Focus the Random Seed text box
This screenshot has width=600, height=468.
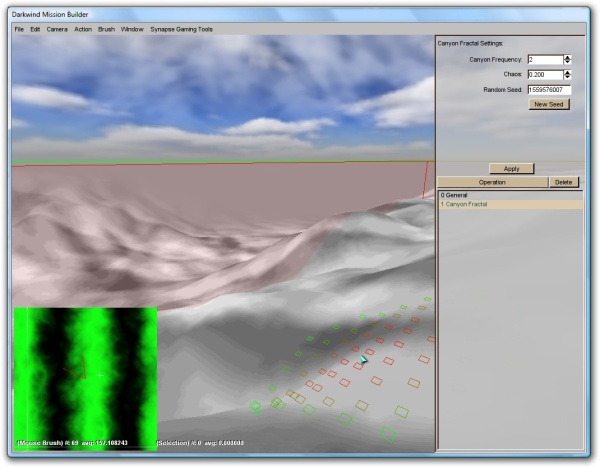pyautogui.click(x=549, y=90)
